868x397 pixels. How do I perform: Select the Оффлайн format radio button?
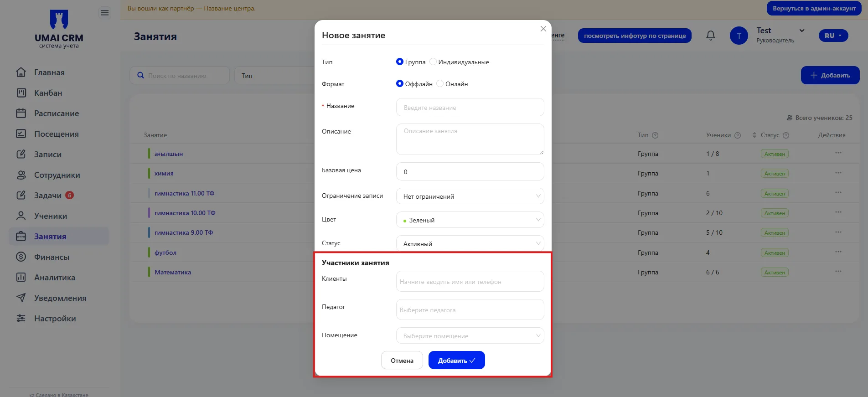click(400, 83)
